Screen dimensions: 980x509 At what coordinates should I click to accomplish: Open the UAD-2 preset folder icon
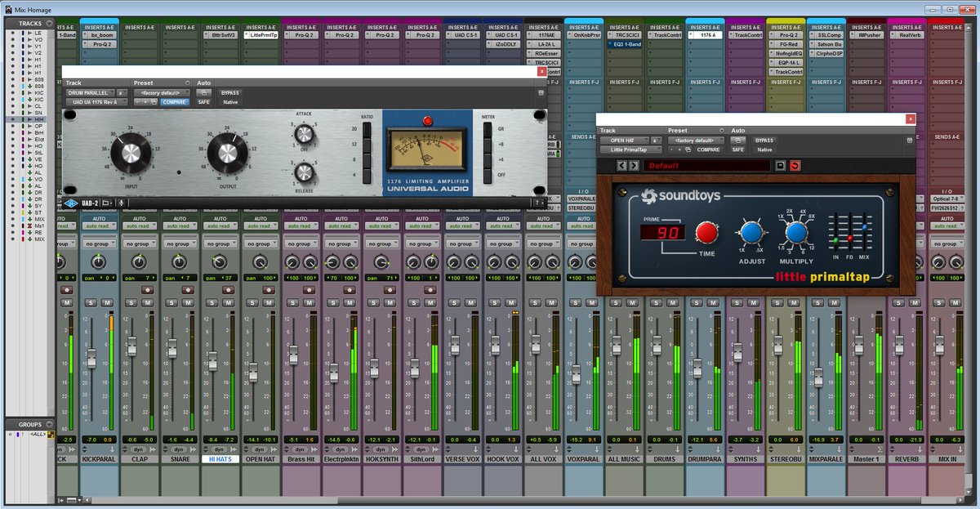106,203
